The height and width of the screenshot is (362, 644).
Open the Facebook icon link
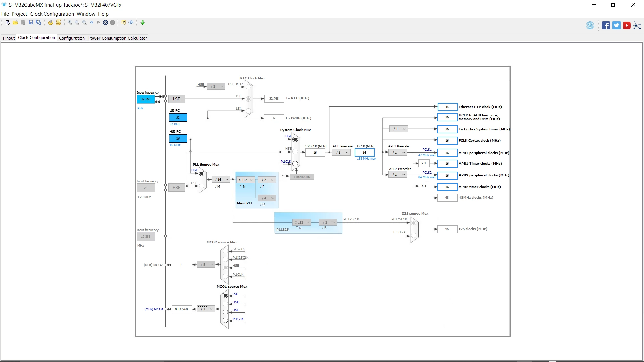pyautogui.click(x=606, y=25)
